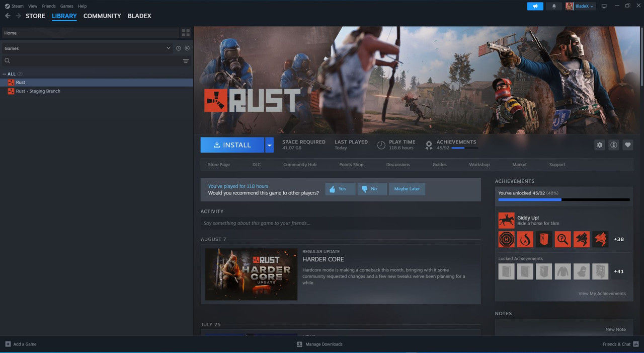Click the first unlocked target achievement icon
The width and height of the screenshot is (644, 353).
[506, 239]
